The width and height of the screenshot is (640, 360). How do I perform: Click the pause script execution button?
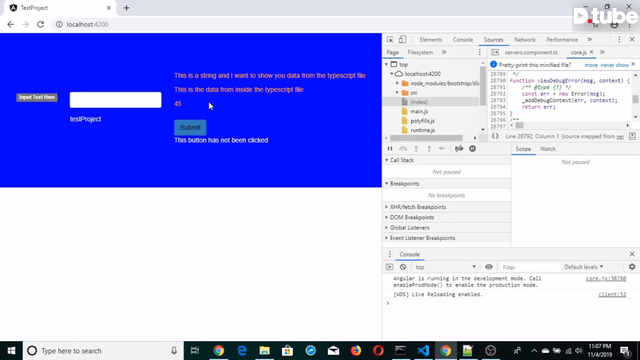[390, 149]
